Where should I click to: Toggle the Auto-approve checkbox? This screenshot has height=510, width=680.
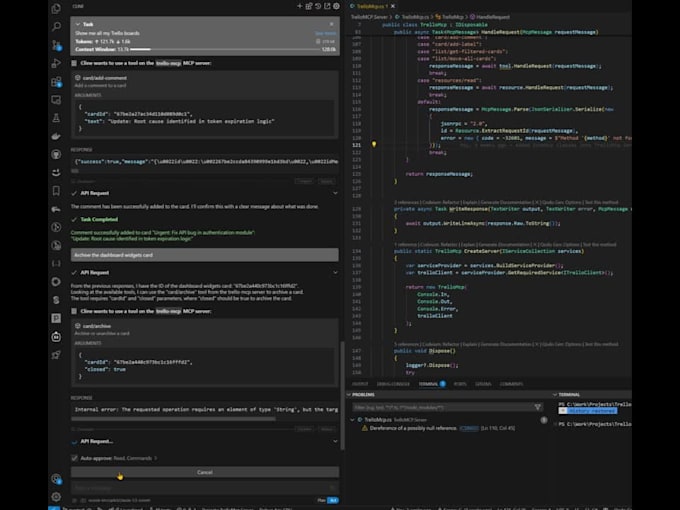point(75,458)
